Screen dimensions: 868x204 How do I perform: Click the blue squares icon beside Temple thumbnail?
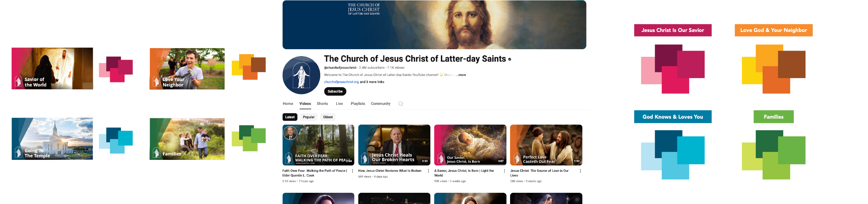pos(116,140)
